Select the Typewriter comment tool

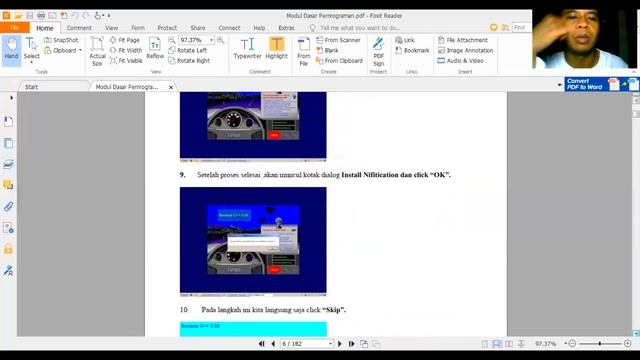point(247,48)
